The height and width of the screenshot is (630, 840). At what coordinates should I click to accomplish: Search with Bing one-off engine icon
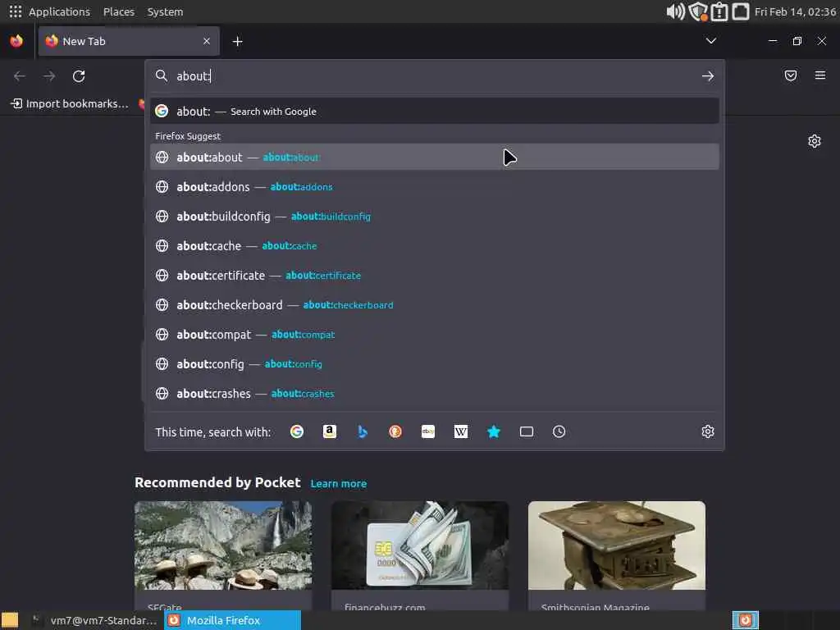coord(363,431)
